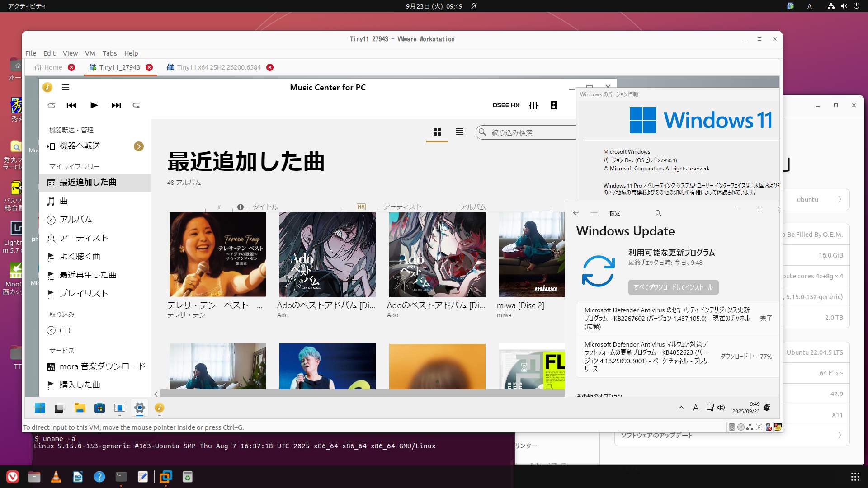Switch to list view of albums
868x488 pixels.
tap(460, 132)
